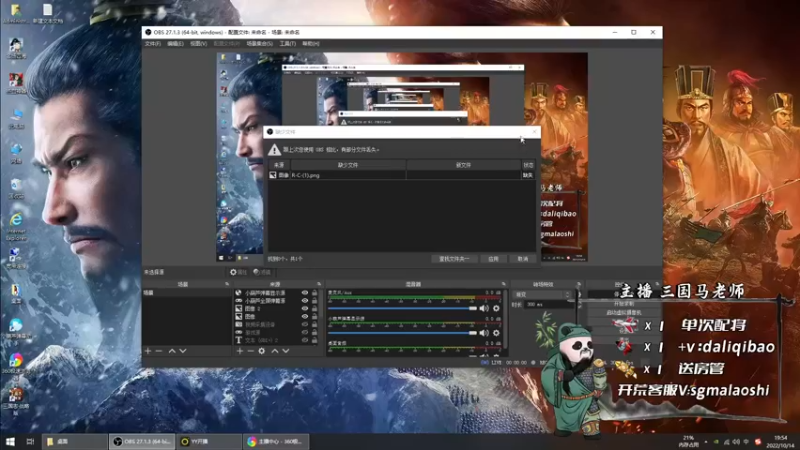800x450 pixels.
Task: Open the 工具(T) menu
Action: [288, 44]
